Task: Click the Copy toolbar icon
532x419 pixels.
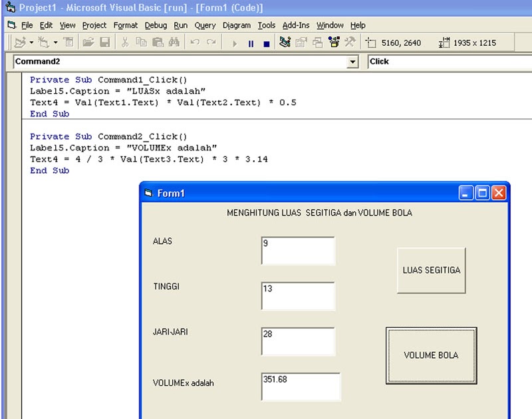Action: pyautogui.click(x=141, y=43)
